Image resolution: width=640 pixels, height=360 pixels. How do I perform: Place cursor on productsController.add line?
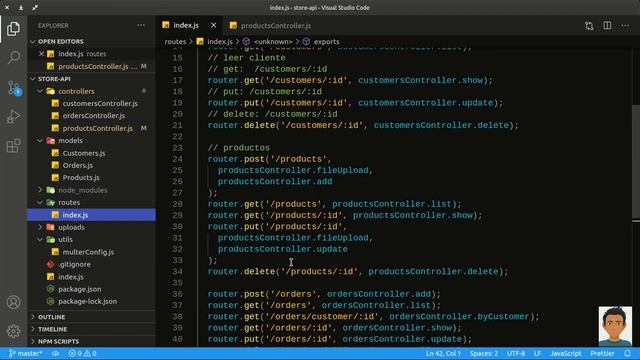[275, 182]
